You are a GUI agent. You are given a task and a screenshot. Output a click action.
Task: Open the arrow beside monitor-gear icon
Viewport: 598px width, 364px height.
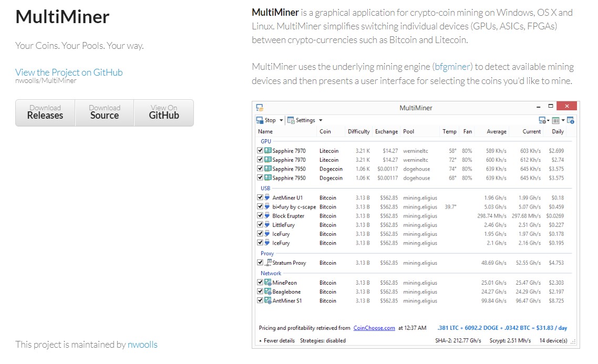coord(548,120)
